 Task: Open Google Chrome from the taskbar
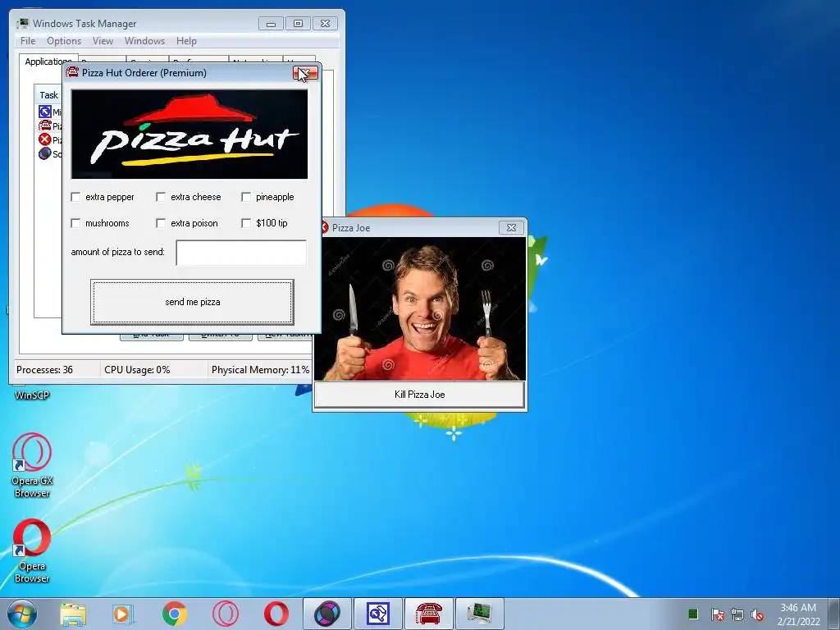(174, 614)
